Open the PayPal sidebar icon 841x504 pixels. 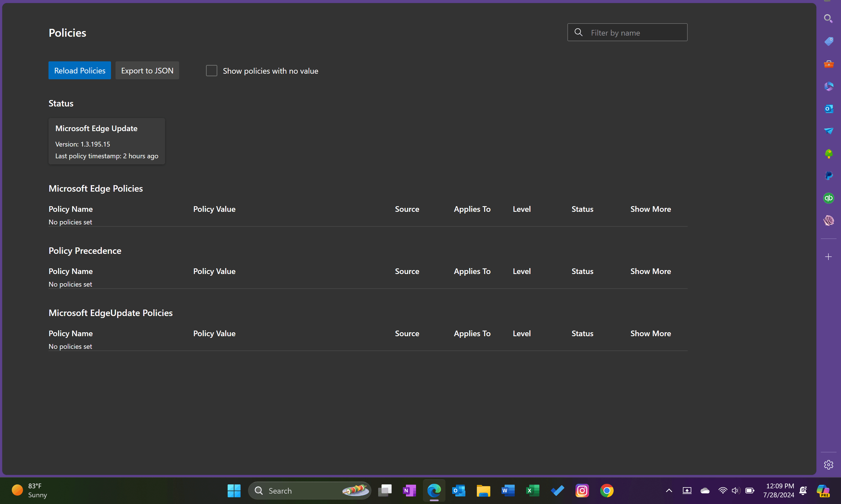(828, 176)
